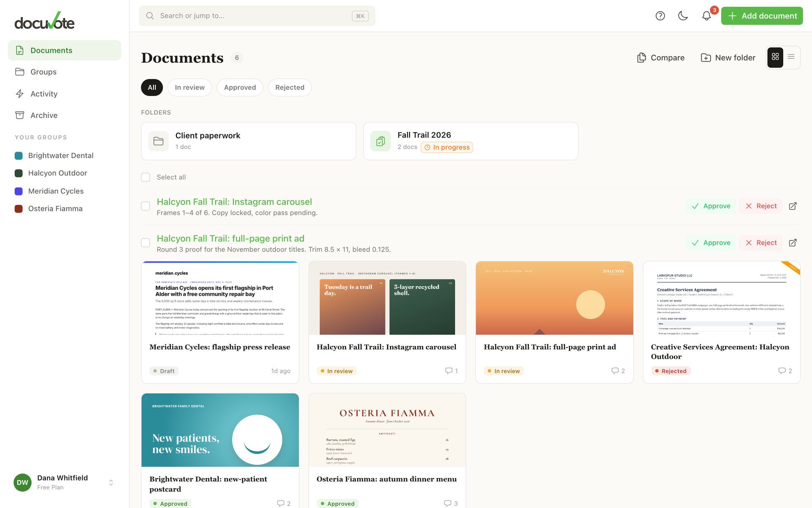Filter by Approved documents

[x=240, y=87]
